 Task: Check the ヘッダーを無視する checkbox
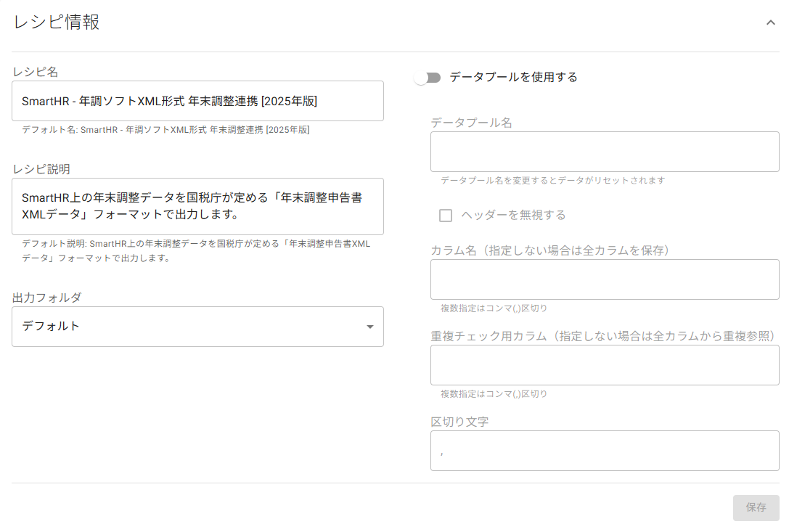(x=446, y=216)
